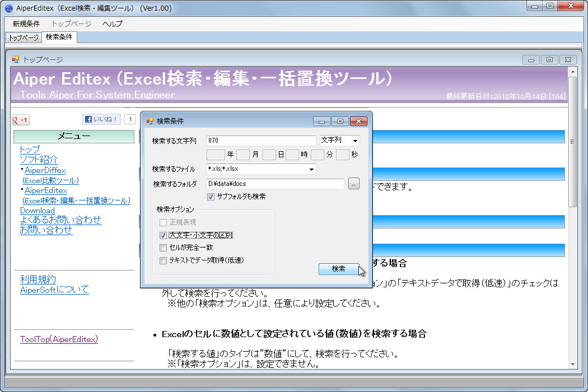Enable テキストでデータ取得（低速） option
Screen dimensions: 588x392
tap(162, 259)
